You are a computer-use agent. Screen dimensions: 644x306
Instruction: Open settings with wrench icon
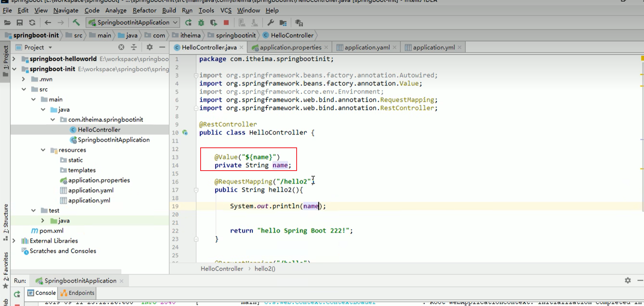(271, 23)
